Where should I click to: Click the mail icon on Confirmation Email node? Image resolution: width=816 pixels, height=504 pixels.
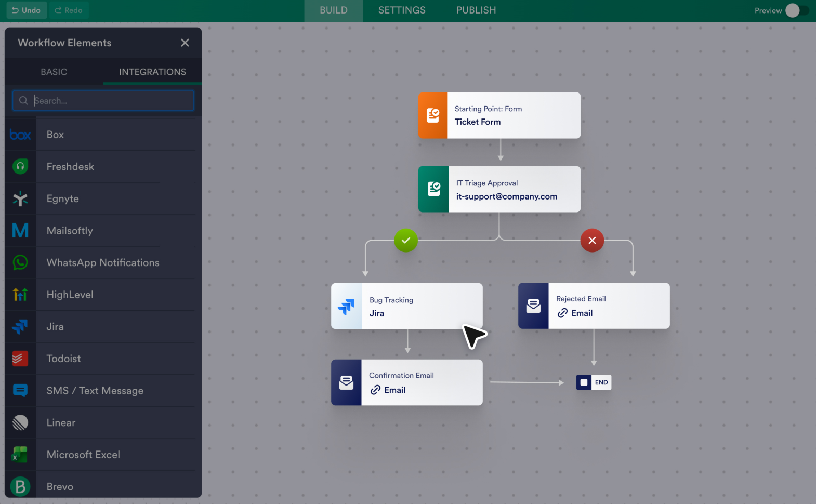[x=346, y=382]
